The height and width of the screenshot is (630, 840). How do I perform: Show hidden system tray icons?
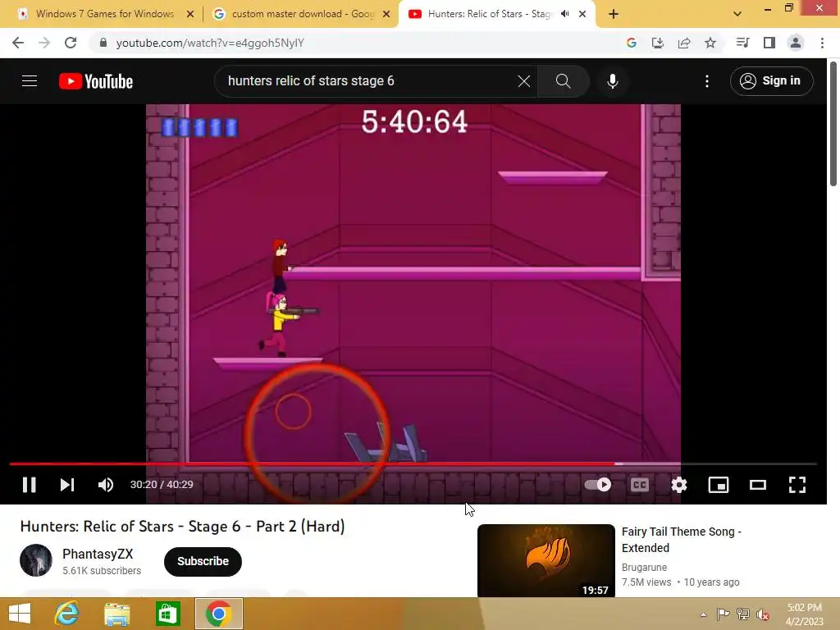pos(703,614)
